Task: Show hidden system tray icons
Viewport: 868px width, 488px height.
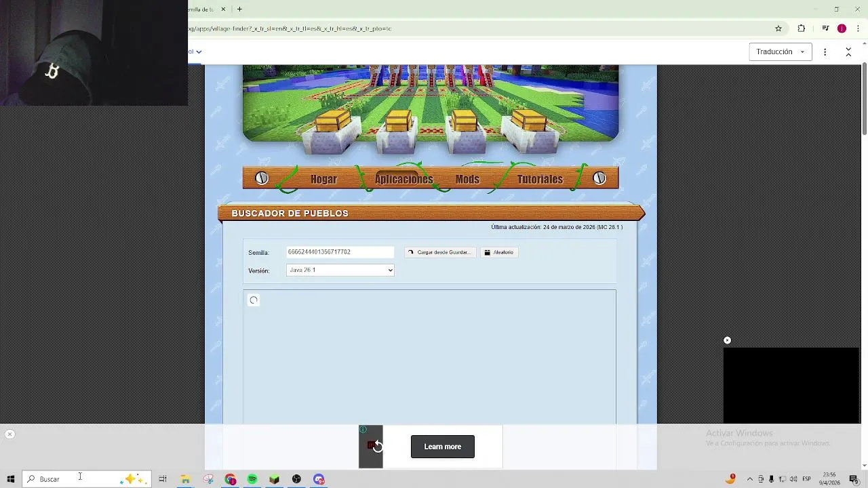Action: (x=750, y=479)
